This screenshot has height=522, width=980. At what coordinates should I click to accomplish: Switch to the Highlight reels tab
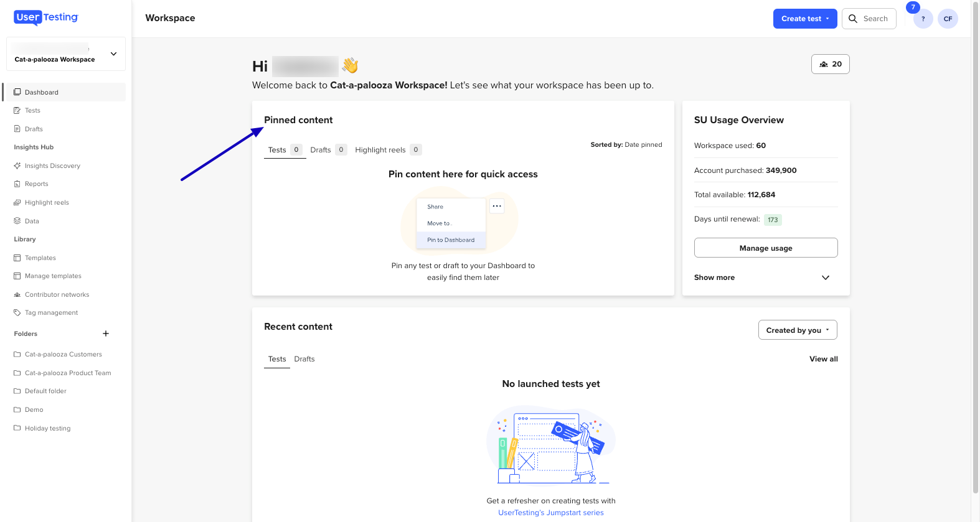388,150
